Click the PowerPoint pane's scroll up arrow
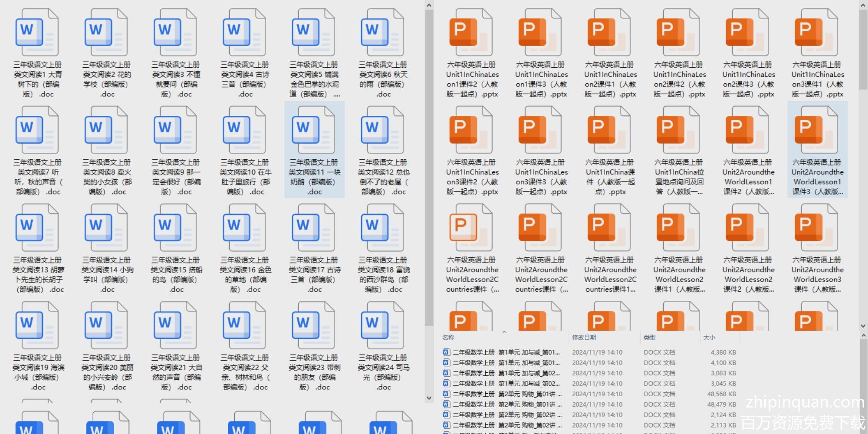868x434 pixels. pos(863,5)
